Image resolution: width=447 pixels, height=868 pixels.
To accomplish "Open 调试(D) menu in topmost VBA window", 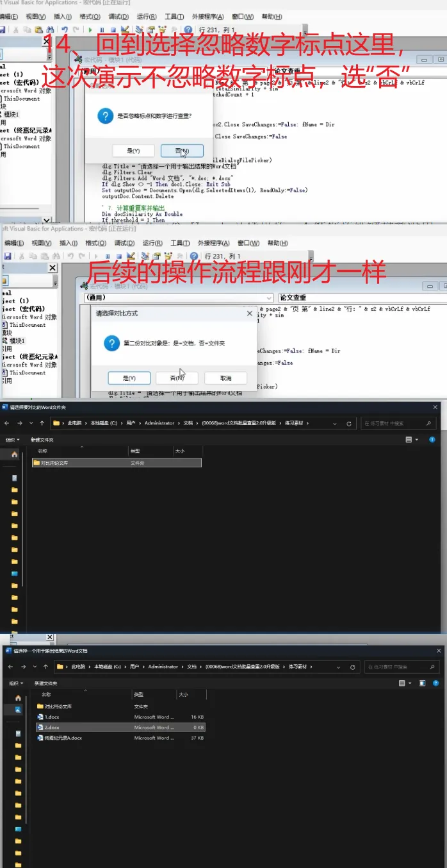I will pyautogui.click(x=118, y=17).
